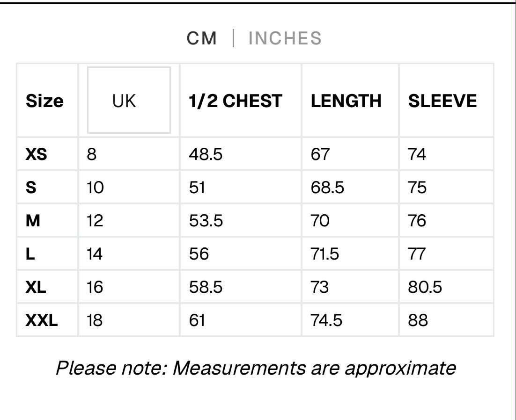516x420 pixels.
Task: Click the Size column header
Action: tap(44, 101)
